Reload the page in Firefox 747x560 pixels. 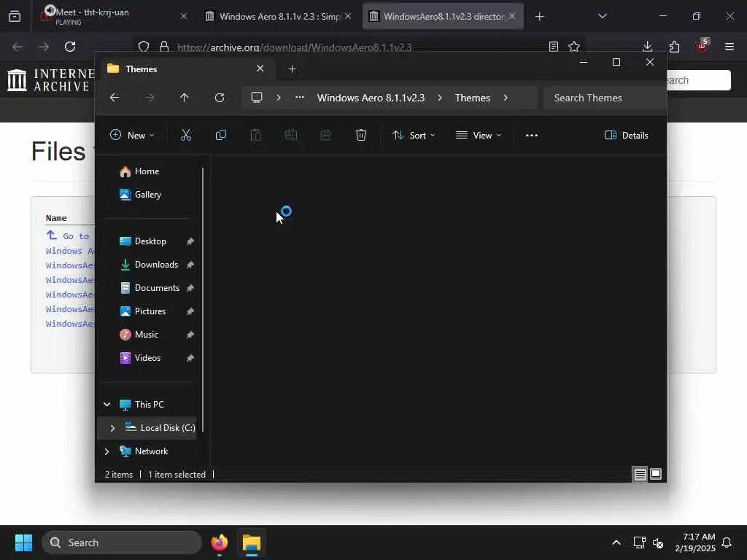point(70,47)
